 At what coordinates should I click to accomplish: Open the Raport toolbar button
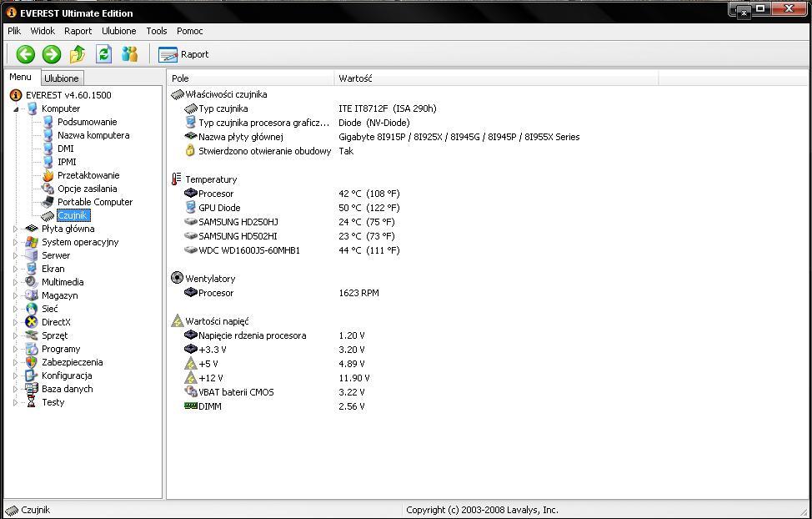pos(183,54)
